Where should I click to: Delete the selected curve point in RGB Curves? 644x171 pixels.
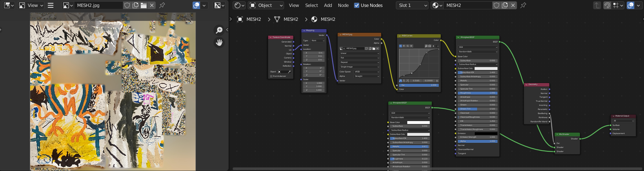[x=437, y=81]
